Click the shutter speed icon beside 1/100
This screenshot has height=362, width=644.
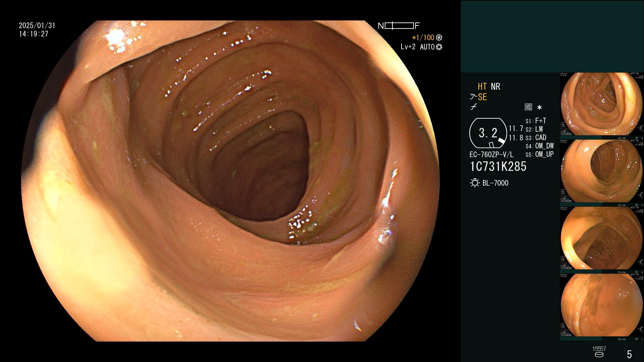(439, 38)
